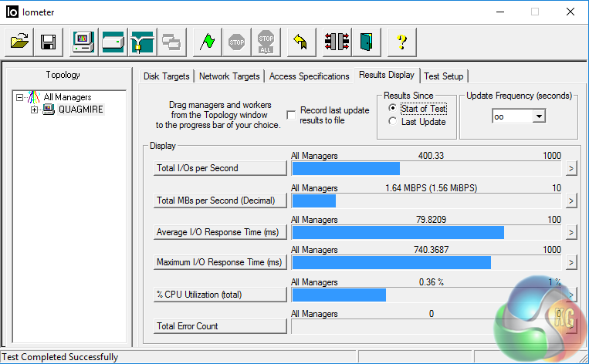Viewport: 589px width, 364px height.
Task: Open arrow next to Average I/O Response Time
Action: (571, 233)
